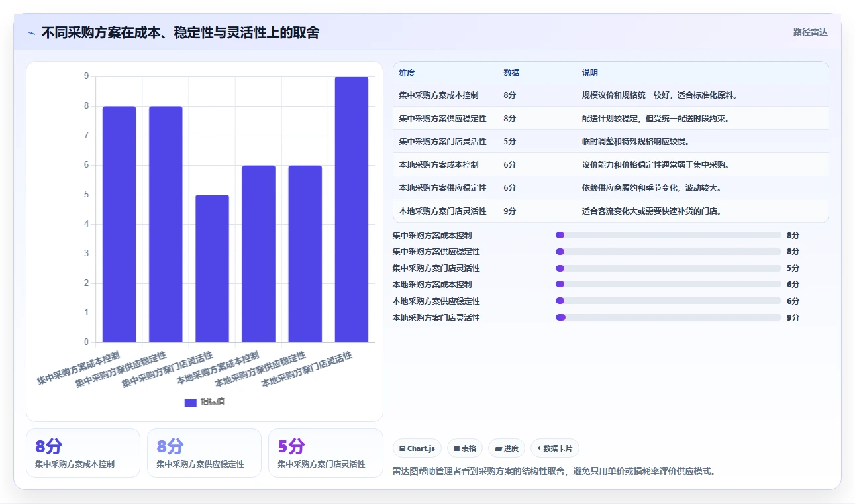This screenshot has height=504, width=855.
Task: Select table row 本地采购方案供应稳定性
Action: 611,188
